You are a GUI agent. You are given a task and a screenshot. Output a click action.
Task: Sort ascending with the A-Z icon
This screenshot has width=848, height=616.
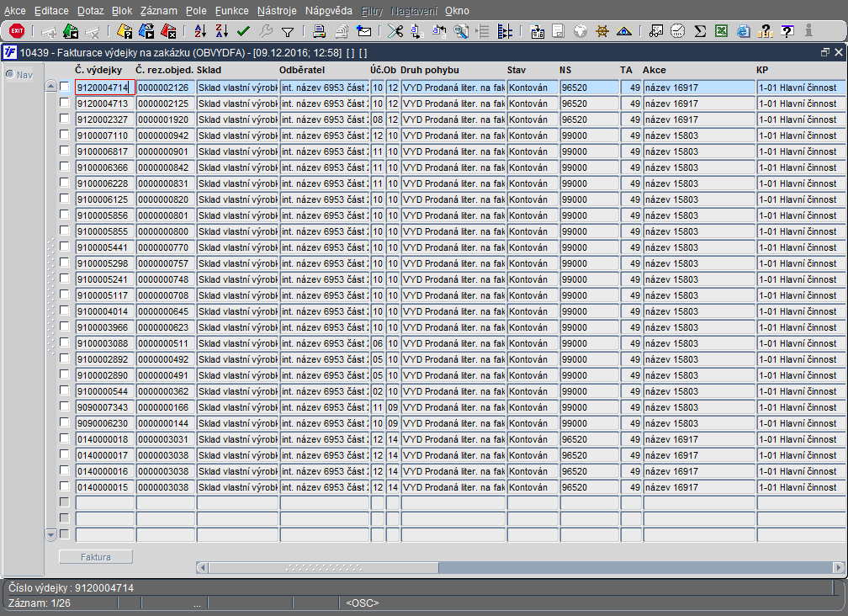point(200,31)
